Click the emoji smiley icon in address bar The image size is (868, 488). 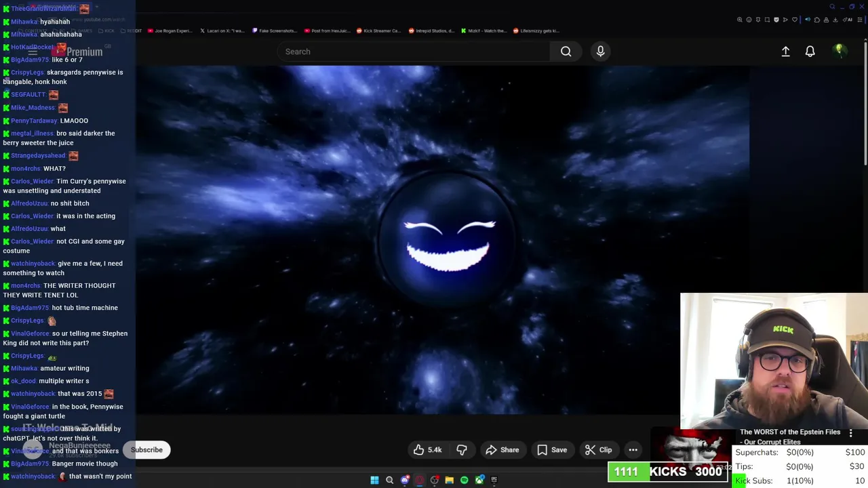(x=749, y=20)
